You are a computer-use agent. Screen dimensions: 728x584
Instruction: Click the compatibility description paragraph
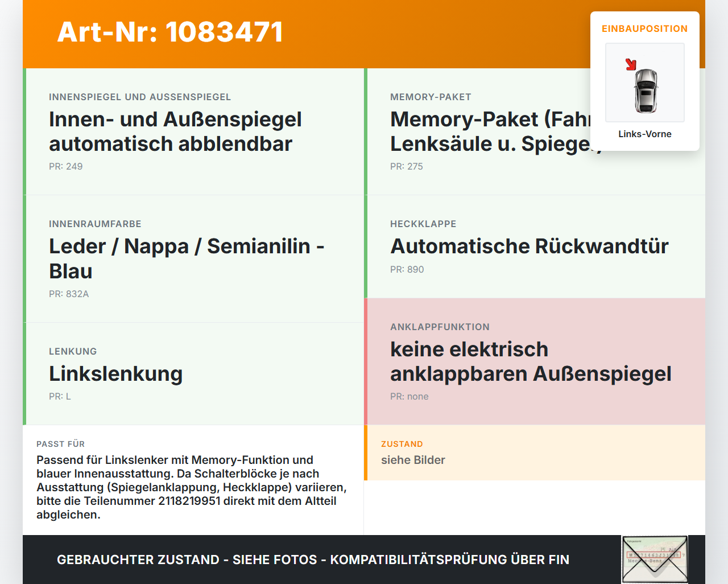(192, 487)
